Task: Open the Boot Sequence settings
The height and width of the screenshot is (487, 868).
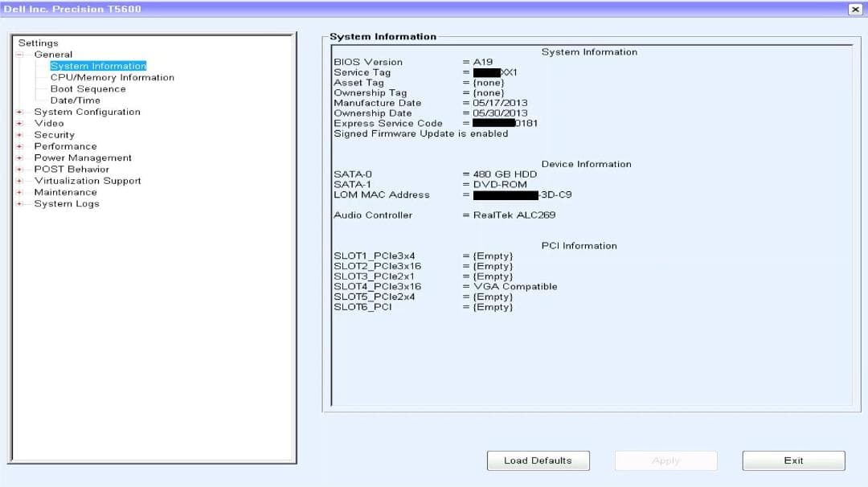Action: pyautogui.click(x=87, y=88)
